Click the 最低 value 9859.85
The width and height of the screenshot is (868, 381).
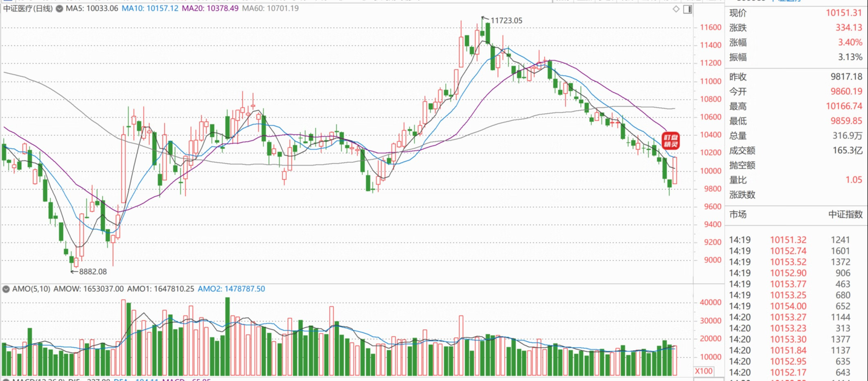point(846,121)
